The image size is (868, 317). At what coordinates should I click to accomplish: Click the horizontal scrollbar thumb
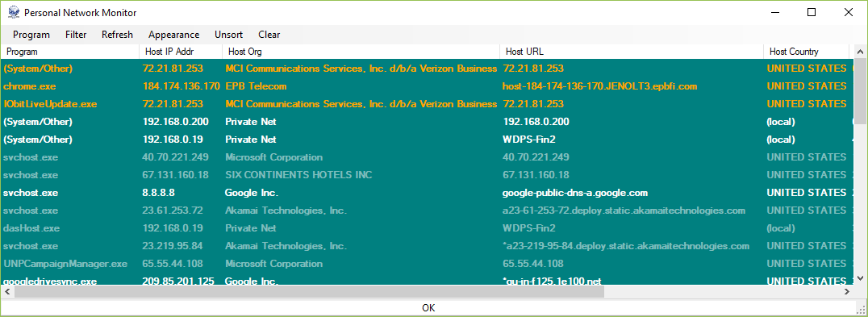coord(309,291)
